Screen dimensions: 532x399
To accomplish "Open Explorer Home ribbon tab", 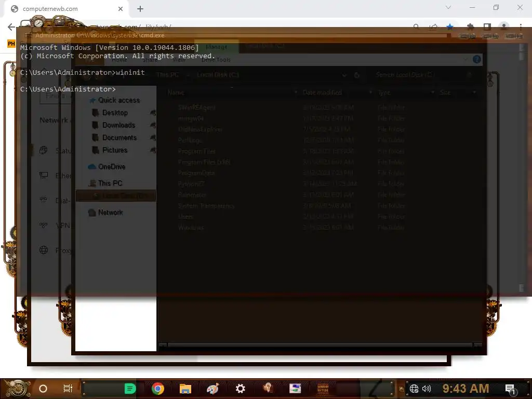I will [x=119, y=60].
